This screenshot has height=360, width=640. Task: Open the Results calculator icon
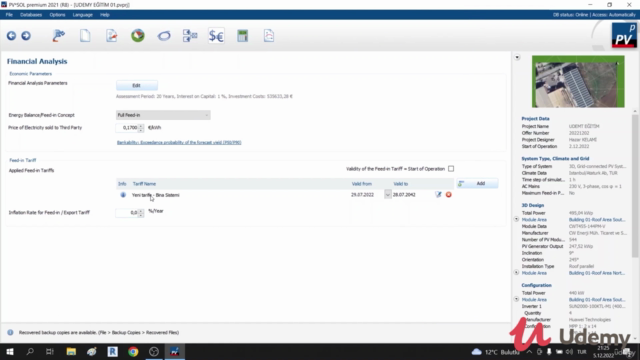point(242,36)
